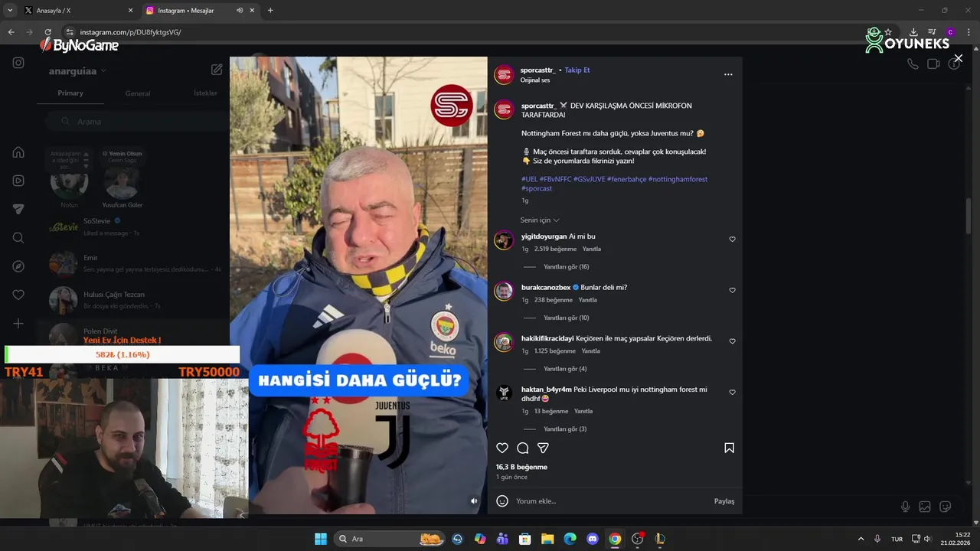Open a new browser tab

(270, 10)
